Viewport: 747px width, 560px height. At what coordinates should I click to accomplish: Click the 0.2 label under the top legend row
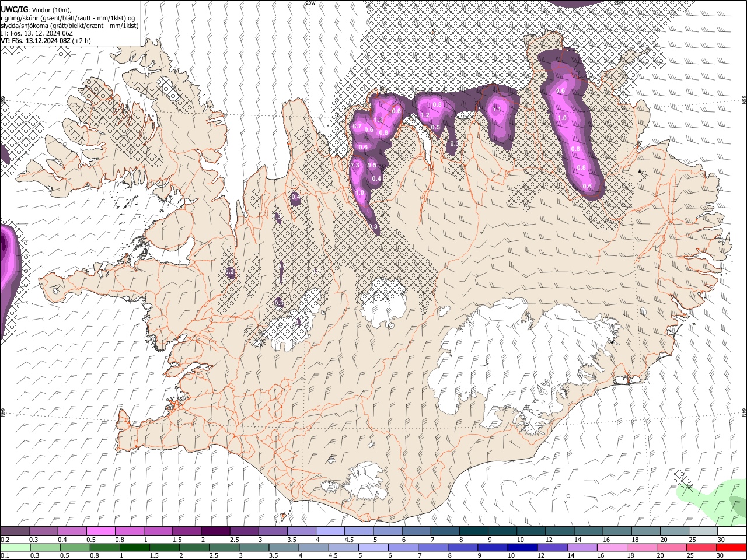click(x=5, y=540)
